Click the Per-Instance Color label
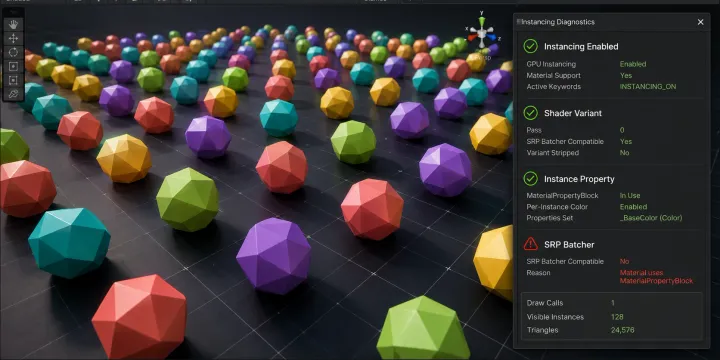 click(556, 207)
